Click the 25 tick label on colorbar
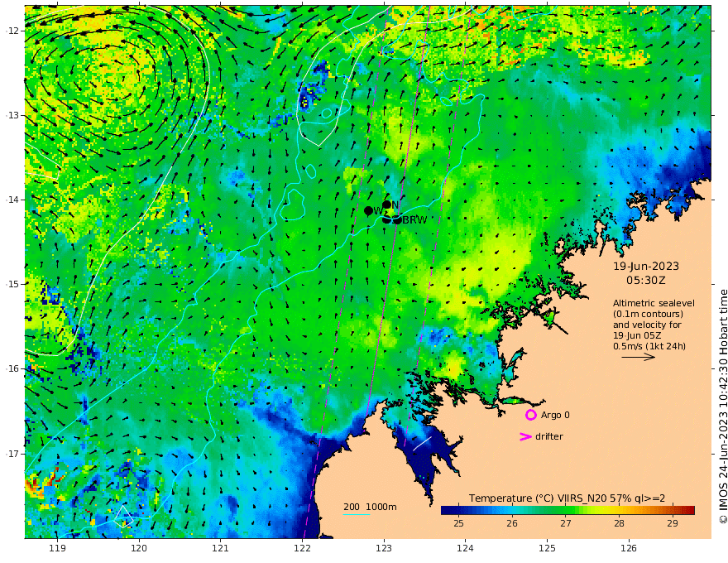The width and height of the screenshot is (728, 563). pos(458,523)
